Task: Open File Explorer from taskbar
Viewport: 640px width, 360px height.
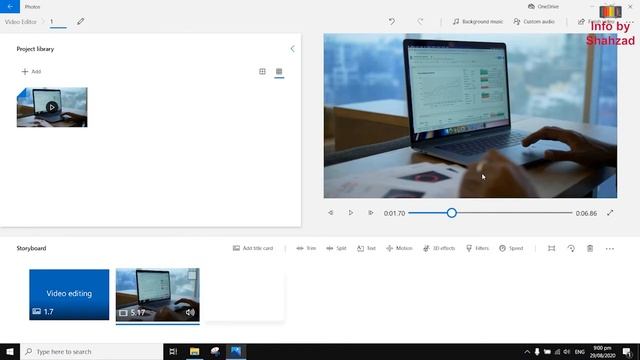Action: [194, 351]
